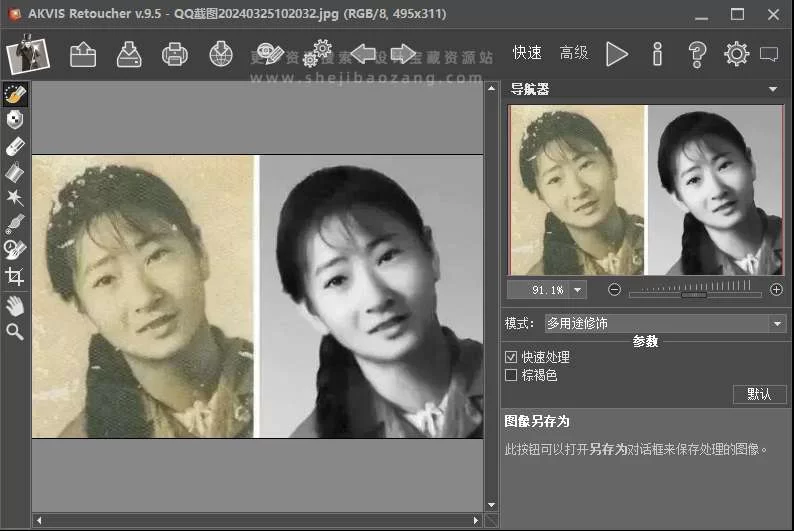The height and width of the screenshot is (531, 794).
Task: Open the program info icon
Action: [x=658, y=54]
